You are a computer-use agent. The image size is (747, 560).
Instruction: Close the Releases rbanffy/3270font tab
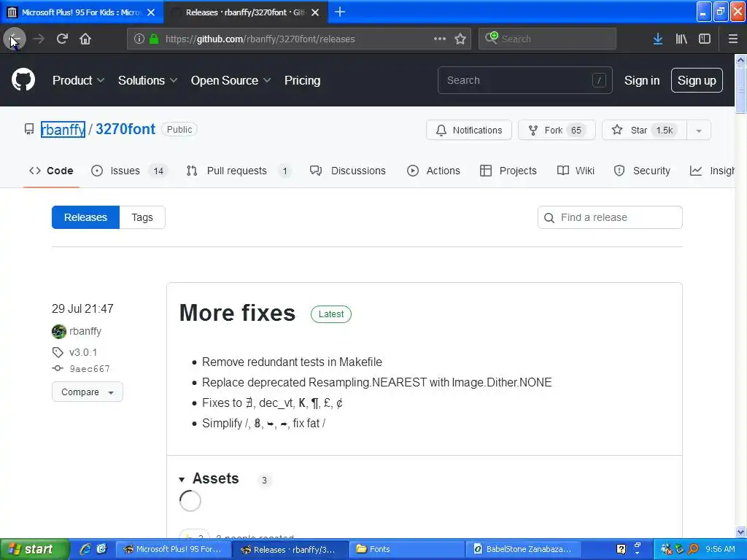coord(315,12)
